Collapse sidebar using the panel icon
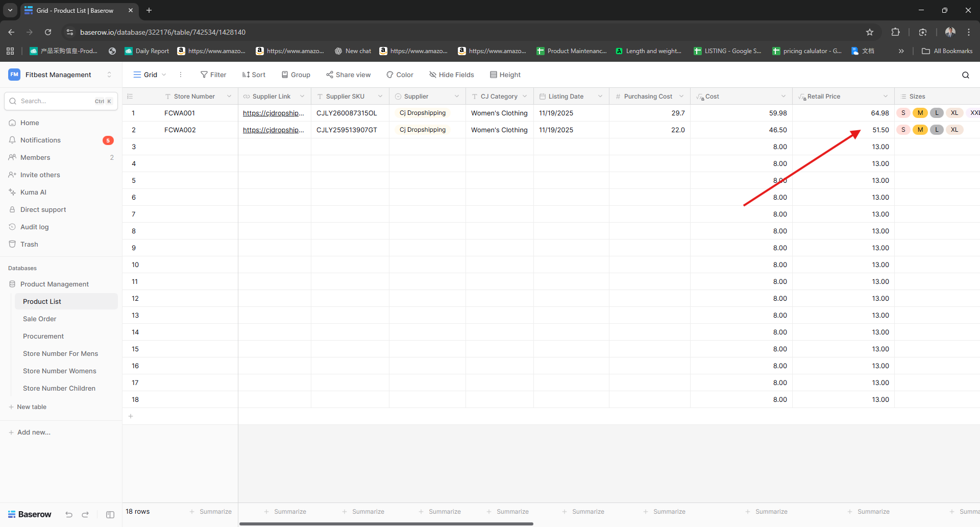Screen dimensions: 980x527 (x=110, y=515)
